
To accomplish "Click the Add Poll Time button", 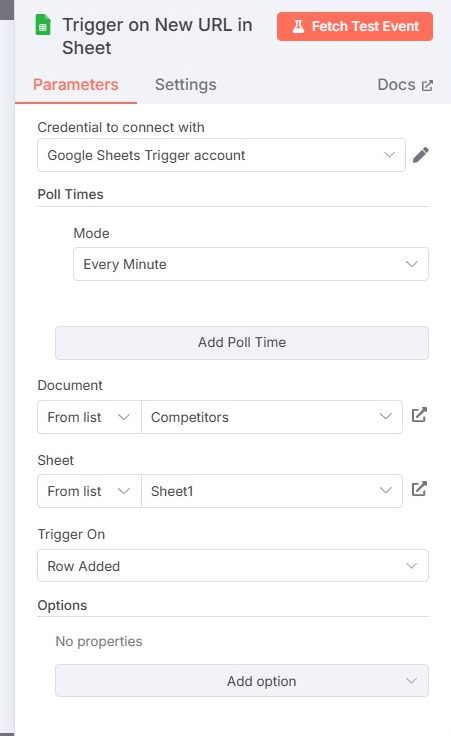I will click(242, 343).
